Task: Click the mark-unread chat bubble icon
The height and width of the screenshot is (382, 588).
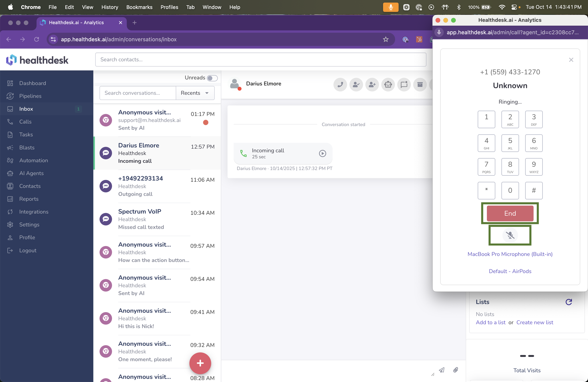Action: [404, 85]
